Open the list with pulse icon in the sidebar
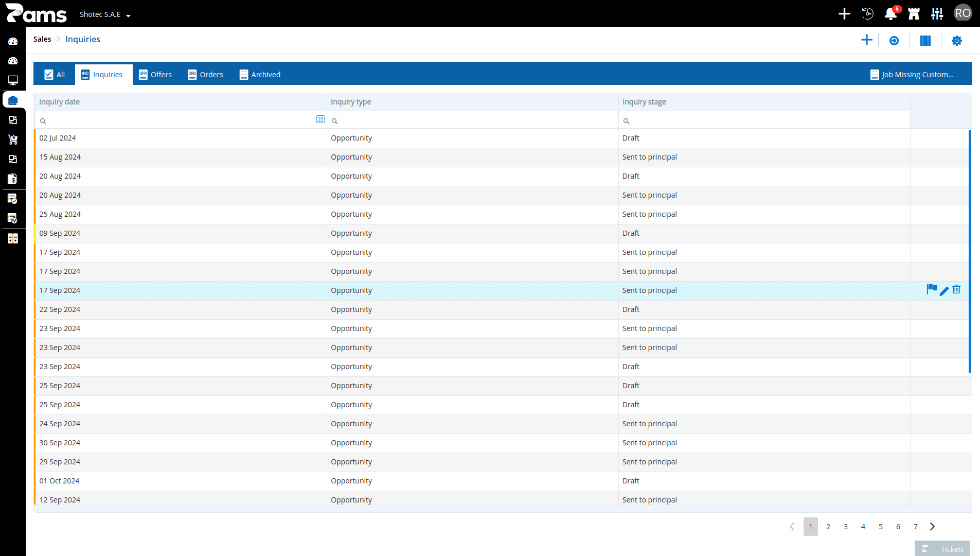Viewport: 980px width, 556px height. pyautogui.click(x=13, y=218)
